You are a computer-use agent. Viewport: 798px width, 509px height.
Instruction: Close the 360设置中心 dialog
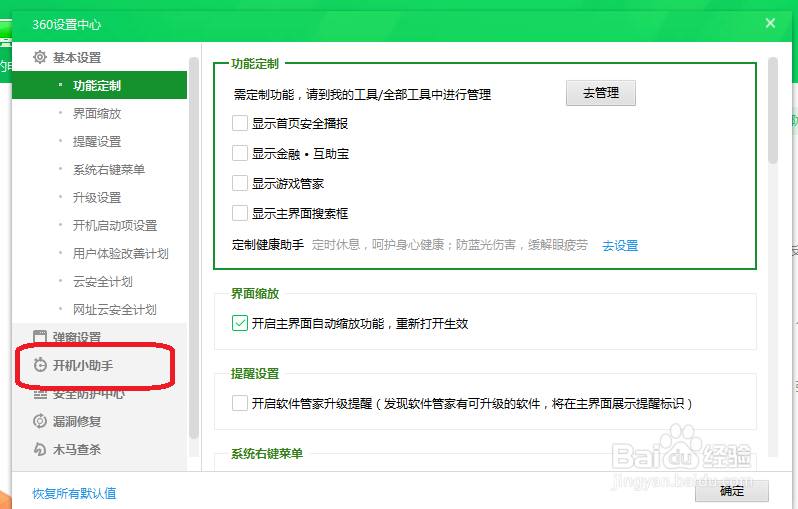[x=770, y=23]
